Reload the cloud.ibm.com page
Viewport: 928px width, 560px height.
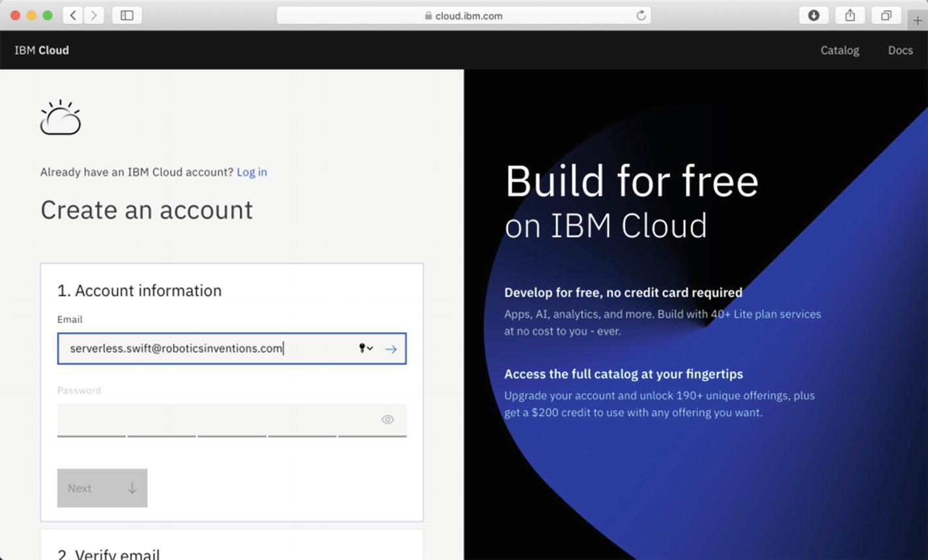pyautogui.click(x=641, y=16)
